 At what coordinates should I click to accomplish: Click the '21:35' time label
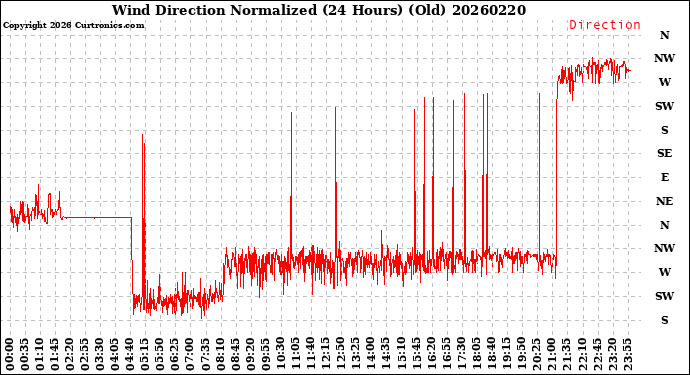pyautogui.click(x=567, y=355)
